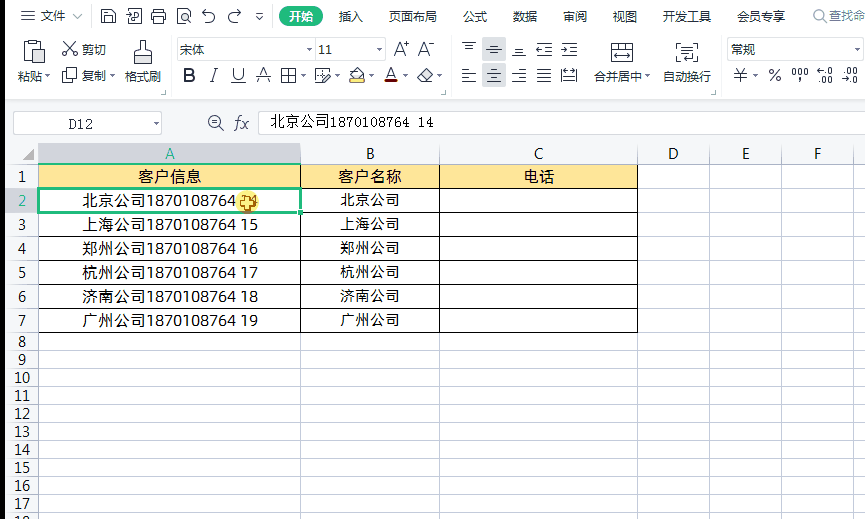The height and width of the screenshot is (519, 865).
Task: Toggle Italic formatting
Action: 213,76
